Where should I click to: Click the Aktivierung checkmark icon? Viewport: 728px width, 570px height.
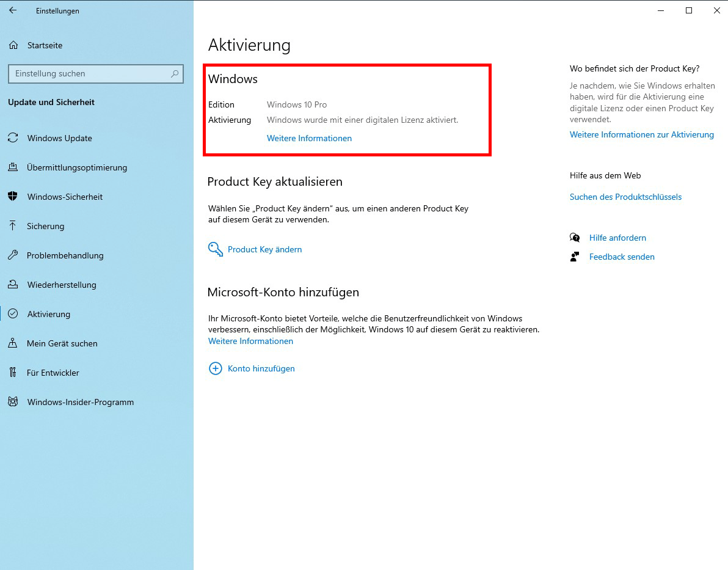13,313
